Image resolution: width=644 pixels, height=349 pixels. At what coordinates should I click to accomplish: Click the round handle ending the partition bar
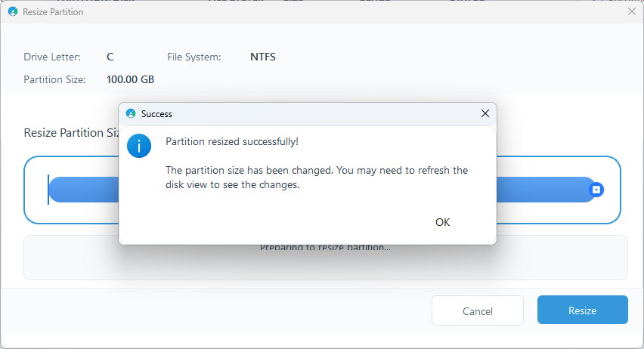coord(596,190)
